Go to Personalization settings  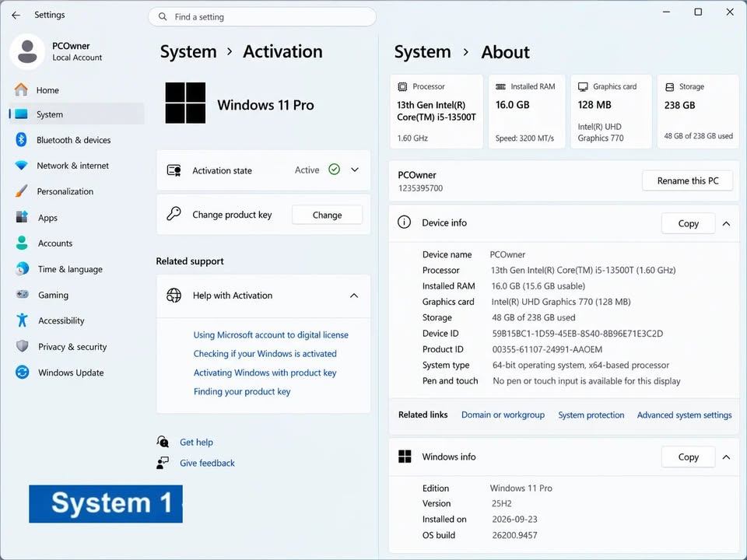[x=77, y=191]
